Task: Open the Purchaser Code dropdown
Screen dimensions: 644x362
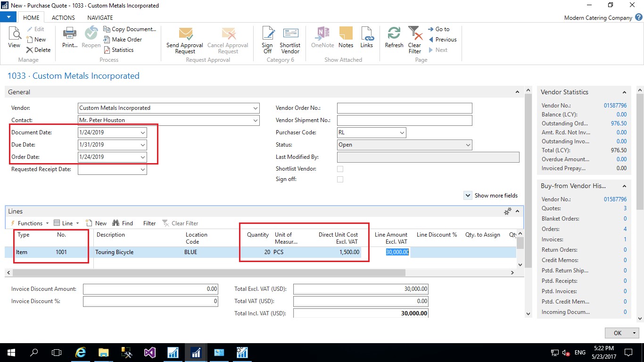Action: pyautogui.click(x=402, y=132)
